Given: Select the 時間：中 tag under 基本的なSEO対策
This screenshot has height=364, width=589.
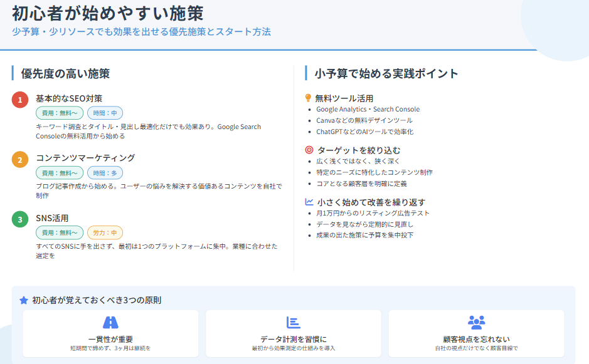Looking at the screenshot, I should pyautogui.click(x=105, y=113).
